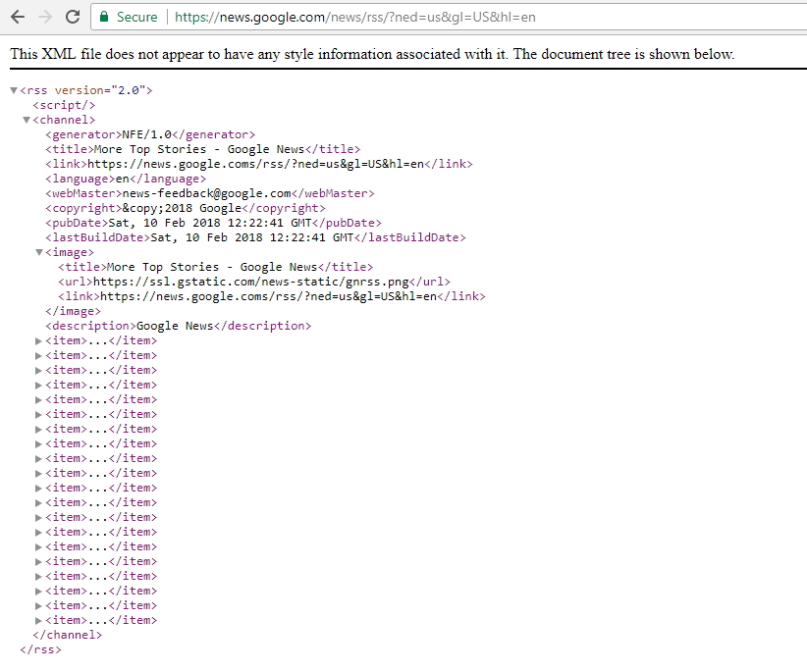Click the script tag line
Image resolution: width=807 pixels, height=672 pixels.
(65, 105)
